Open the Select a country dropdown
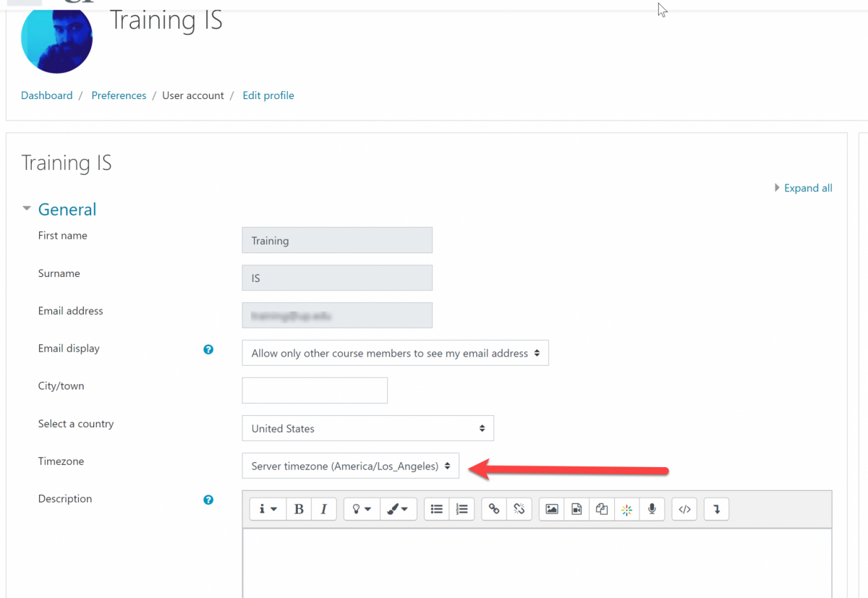The width and height of the screenshot is (868, 598). [x=367, y=428]
